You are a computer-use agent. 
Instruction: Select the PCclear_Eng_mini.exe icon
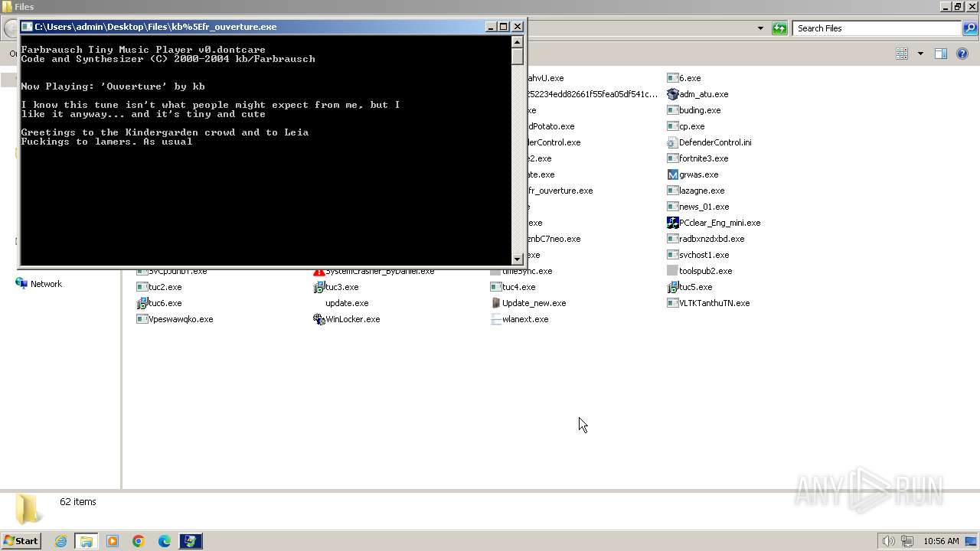tap(672, 223)
